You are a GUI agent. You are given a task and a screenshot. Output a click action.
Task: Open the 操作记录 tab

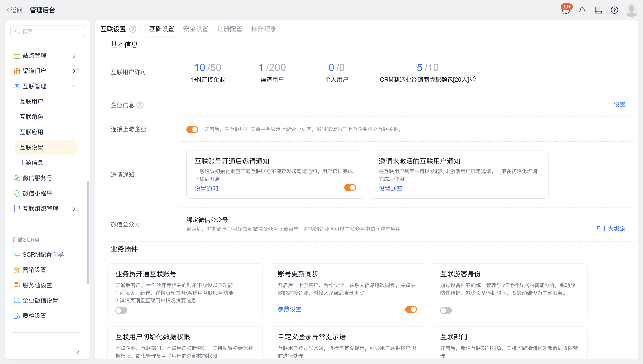tap(264, 29)
